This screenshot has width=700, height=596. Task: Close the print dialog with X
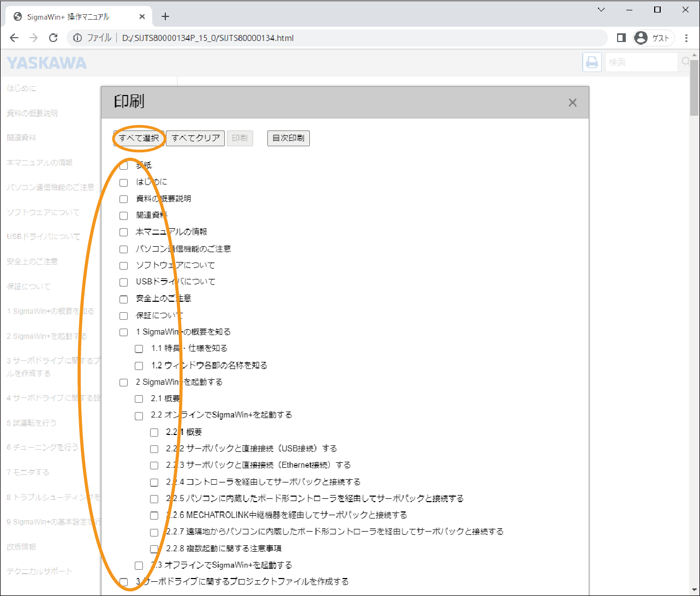pos(572,103)
